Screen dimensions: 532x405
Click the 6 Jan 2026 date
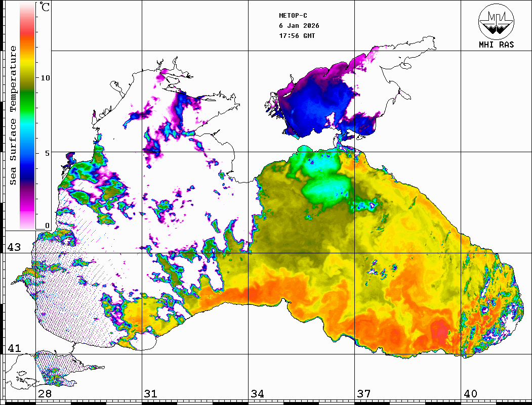pyautogui.click(x=299, y=26)
